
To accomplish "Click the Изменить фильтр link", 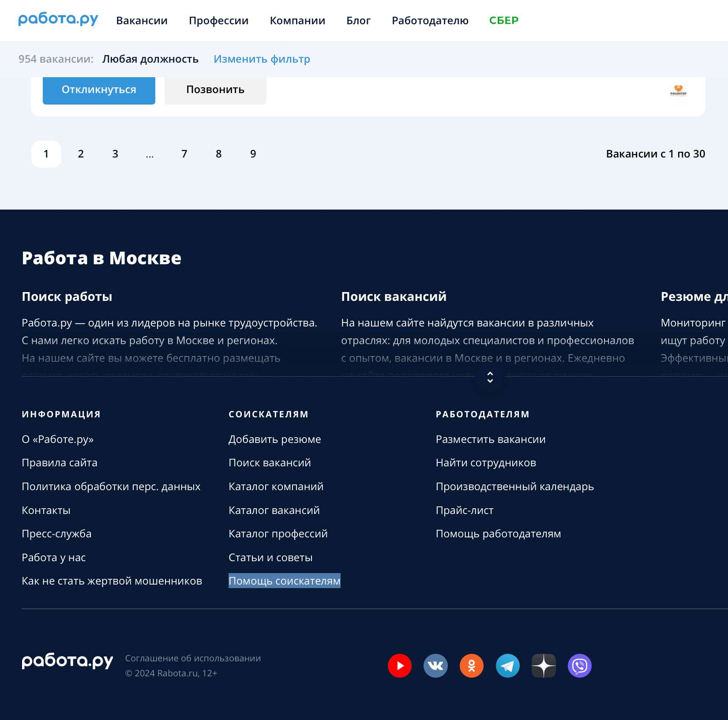I will point(262,59).
